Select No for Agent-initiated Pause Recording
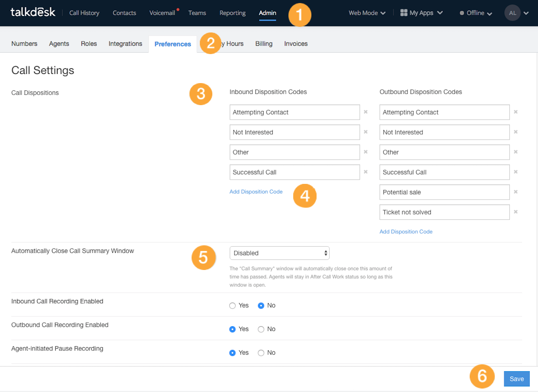The width and height of the screenshot is (538, 392). point(261,353)
